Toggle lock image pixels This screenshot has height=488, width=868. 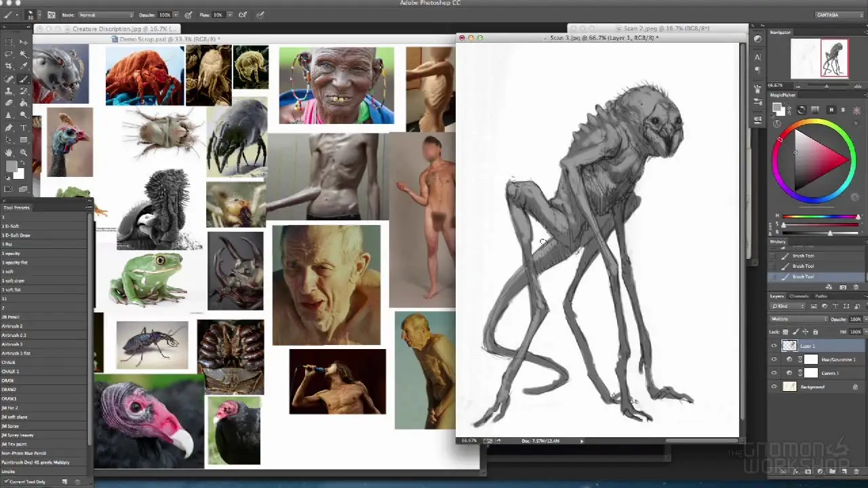[x=795, y=332]
